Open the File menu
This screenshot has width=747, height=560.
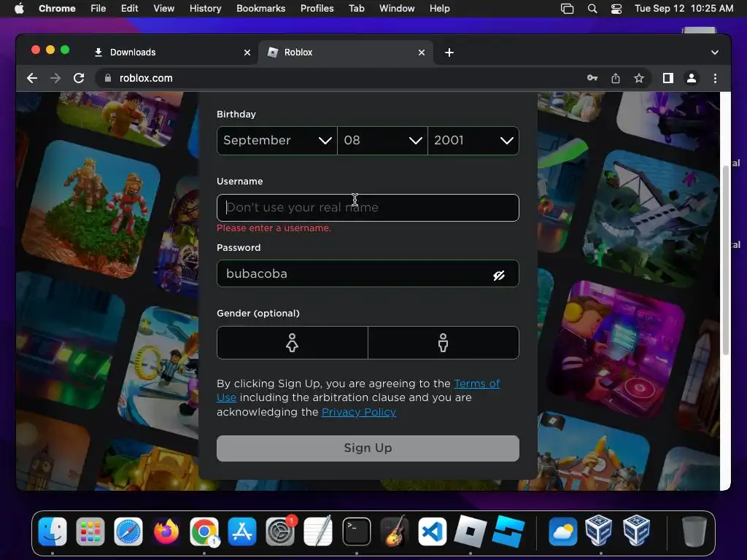pos(98,9)
